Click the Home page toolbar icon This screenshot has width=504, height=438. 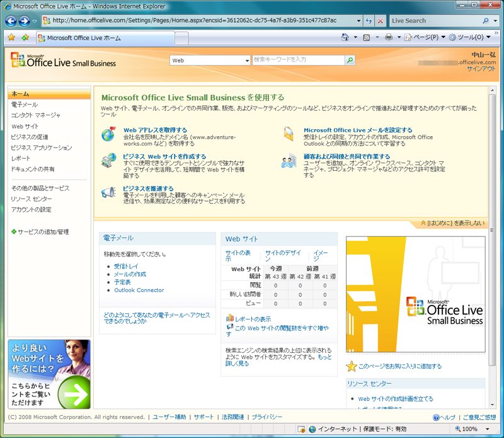[345, 37]
